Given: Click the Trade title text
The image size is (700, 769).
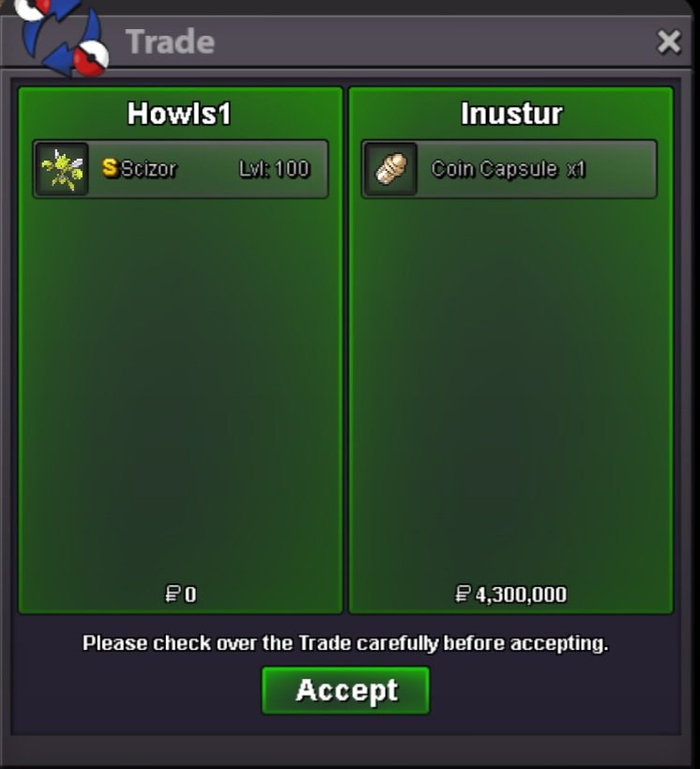Looking at the screenshot, I should point(170,41).
